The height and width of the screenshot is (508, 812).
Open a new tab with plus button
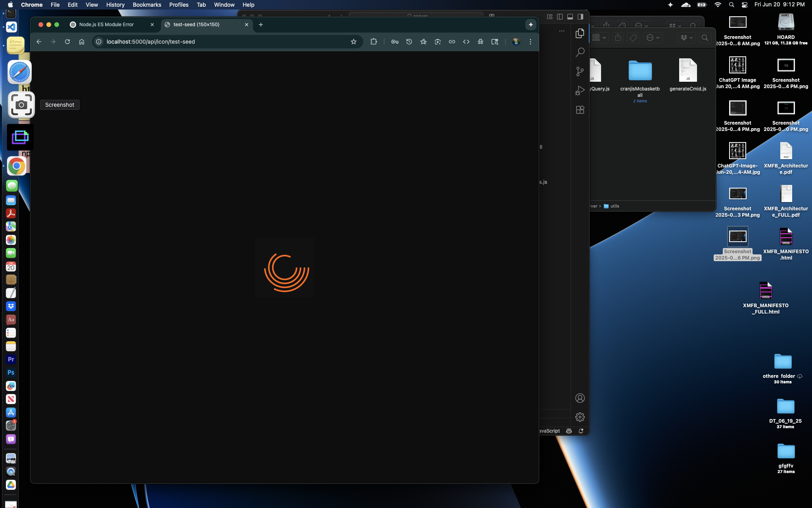click(x=261, y=25)
